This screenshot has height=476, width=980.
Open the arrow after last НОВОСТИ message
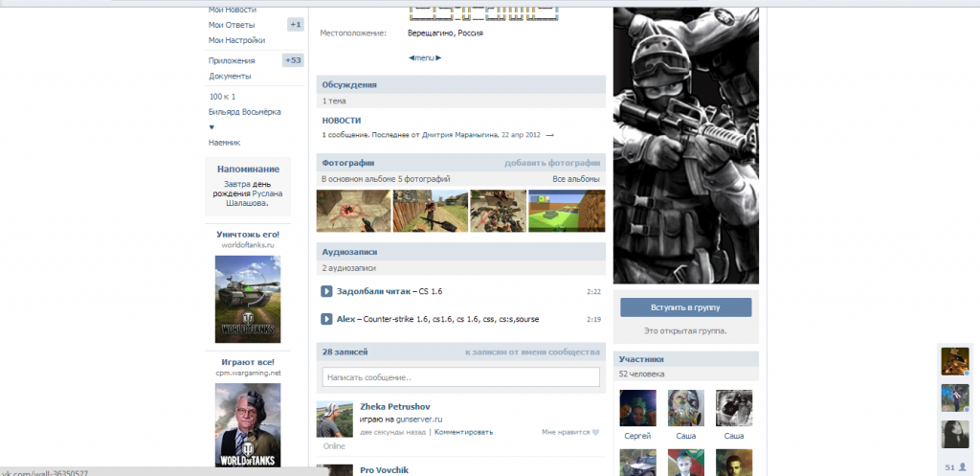[550, 135]
